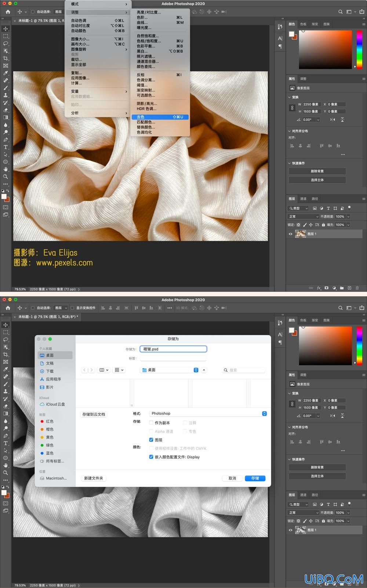
Task: Enable the 作为副本 checkbox
Action: 151,423
